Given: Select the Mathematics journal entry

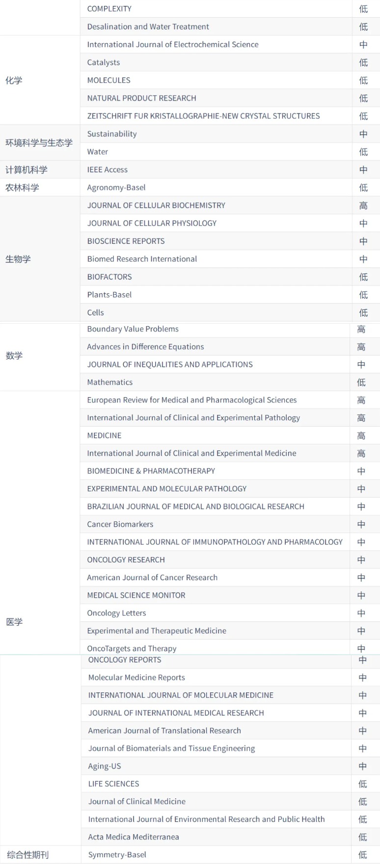Looking at the screenshot, I should point(110,383).
